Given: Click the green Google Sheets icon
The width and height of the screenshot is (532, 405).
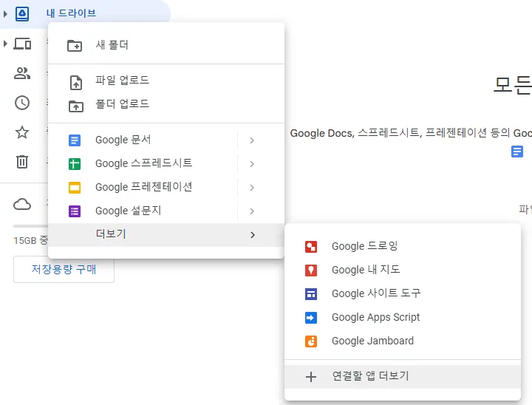Looking at the screenshot, I should tap(75, 164).
